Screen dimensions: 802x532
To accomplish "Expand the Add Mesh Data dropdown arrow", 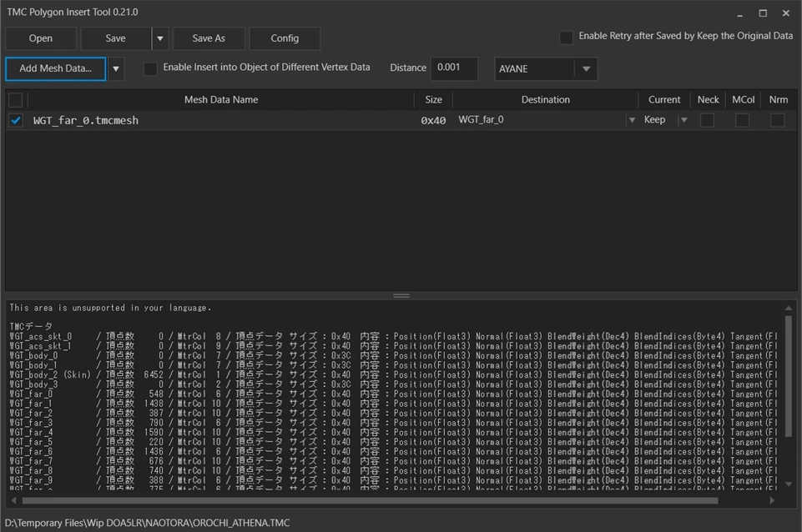I will 116,69.
